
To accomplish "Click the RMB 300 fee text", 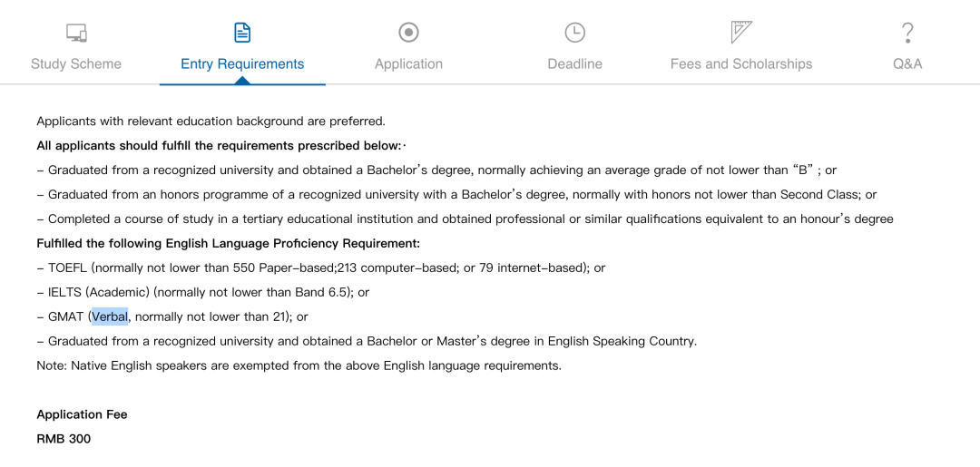I will (64, 439).
